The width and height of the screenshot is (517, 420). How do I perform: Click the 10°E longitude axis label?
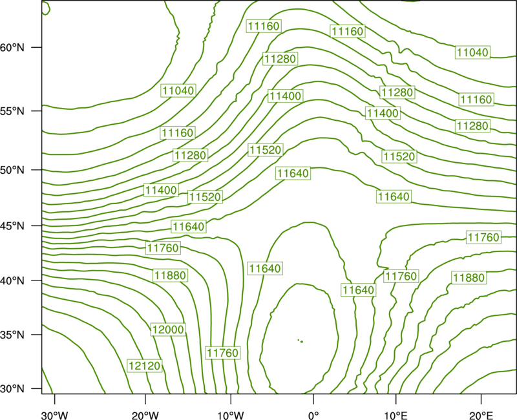(396, 415)
